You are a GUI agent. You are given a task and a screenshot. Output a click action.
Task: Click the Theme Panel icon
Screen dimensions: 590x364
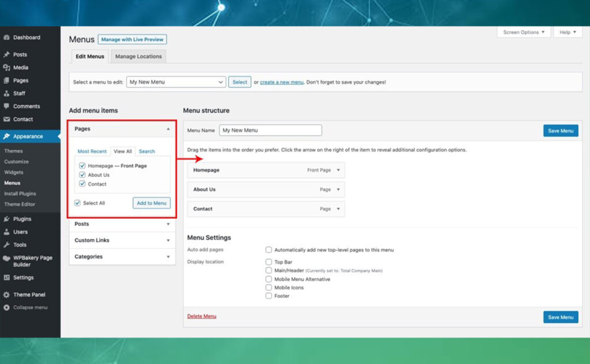pos(7,294)
